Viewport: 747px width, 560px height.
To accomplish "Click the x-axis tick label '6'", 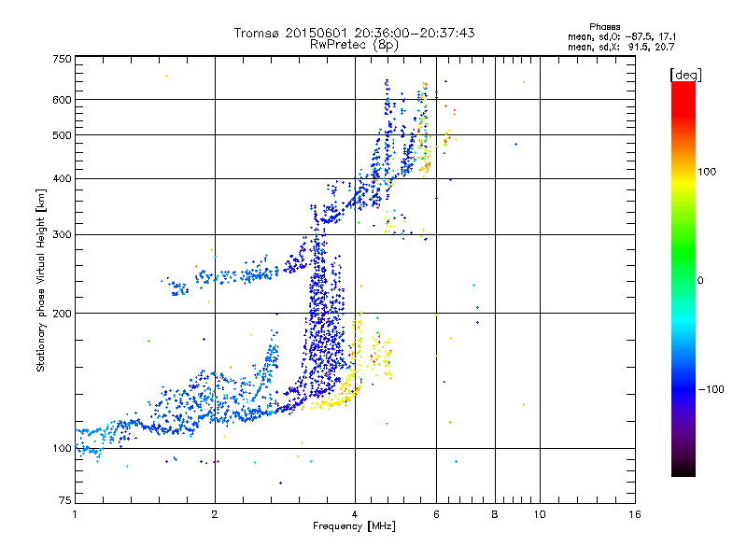I will pyautogui.click(x=436, y=514).
